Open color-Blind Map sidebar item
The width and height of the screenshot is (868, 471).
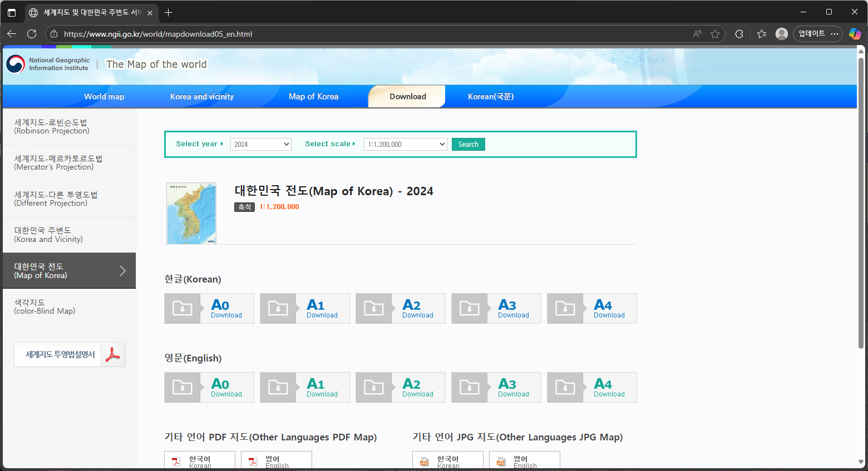(70, 307)
